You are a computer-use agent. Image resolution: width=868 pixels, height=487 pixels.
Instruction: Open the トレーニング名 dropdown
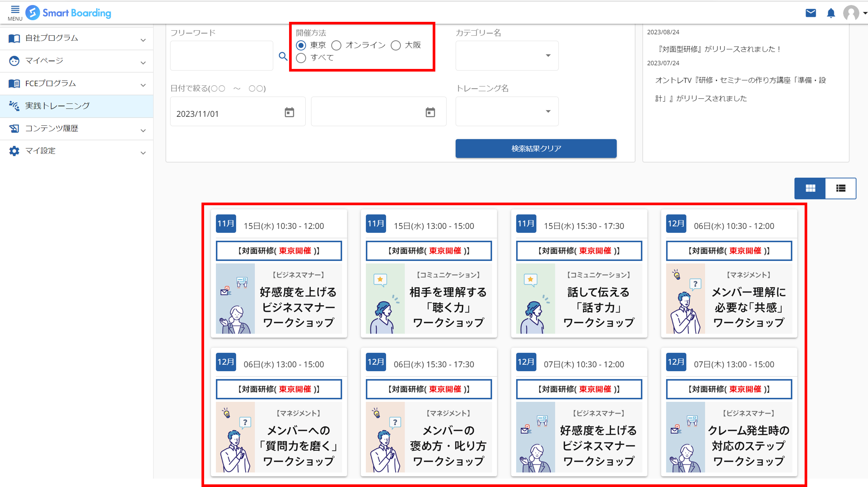tap(507, 112)
